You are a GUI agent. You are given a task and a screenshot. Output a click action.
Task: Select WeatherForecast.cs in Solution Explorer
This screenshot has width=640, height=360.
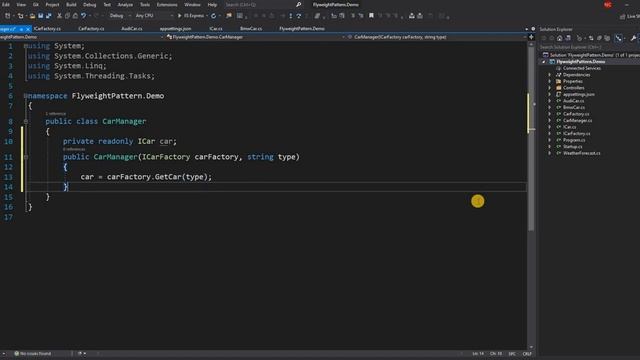coord(582,153)
